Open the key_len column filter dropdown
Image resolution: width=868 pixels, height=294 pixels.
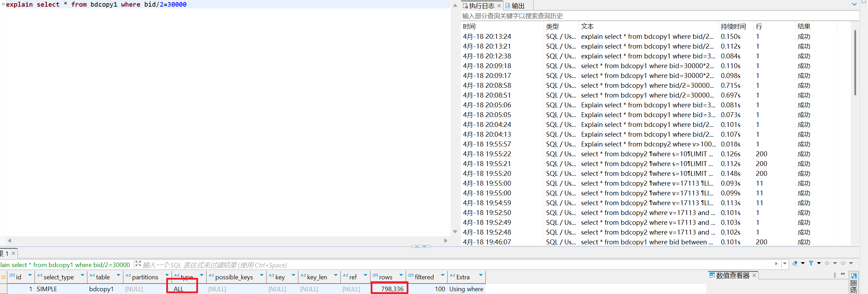336,275
